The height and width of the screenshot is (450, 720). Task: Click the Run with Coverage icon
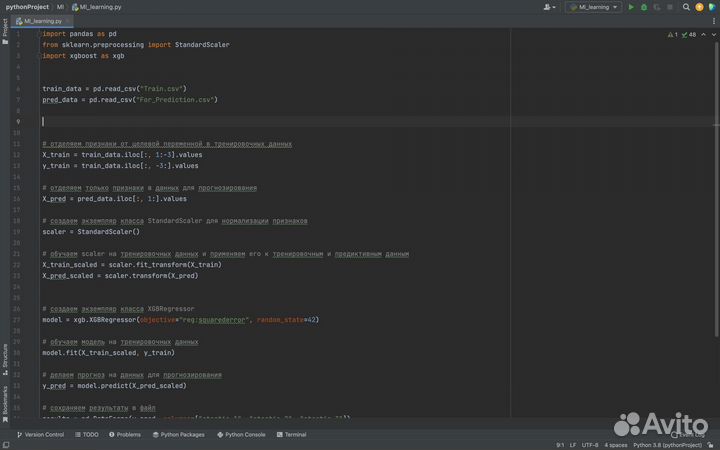tap(657, 7)
